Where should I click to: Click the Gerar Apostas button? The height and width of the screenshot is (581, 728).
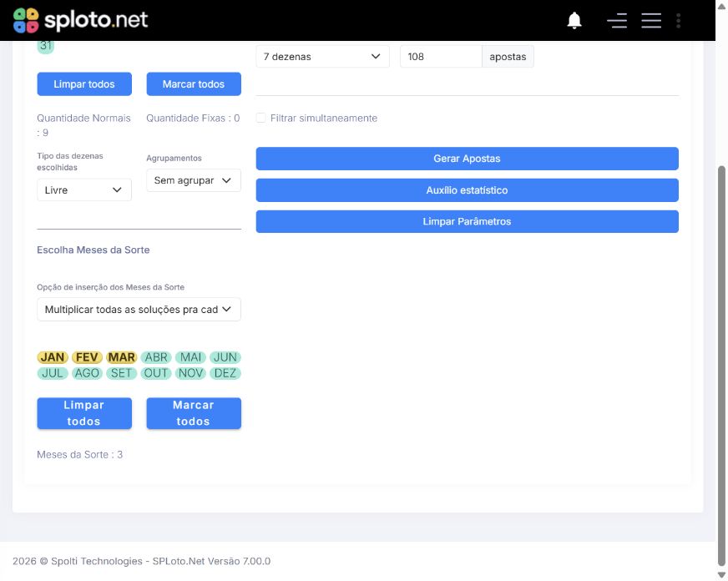tap(467, 159)
